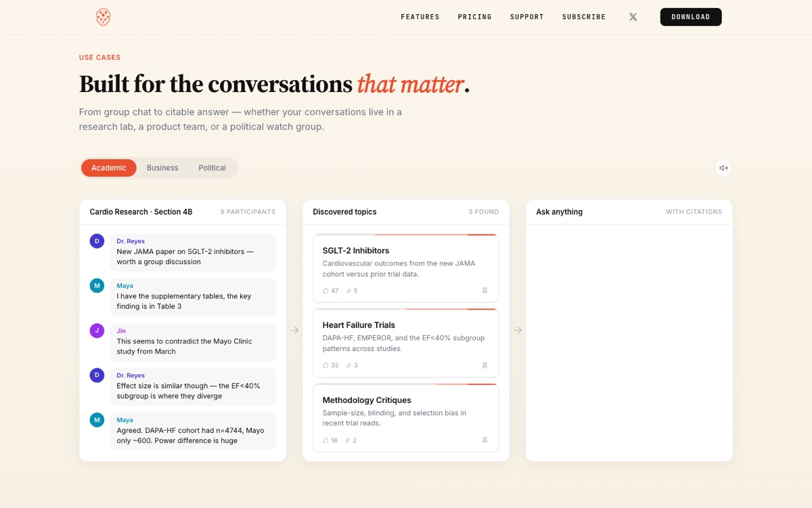This screenshot has width=812, height=508.
Task: Click Jin's message about the Mayo Clinic study
Action: [193, 342]
